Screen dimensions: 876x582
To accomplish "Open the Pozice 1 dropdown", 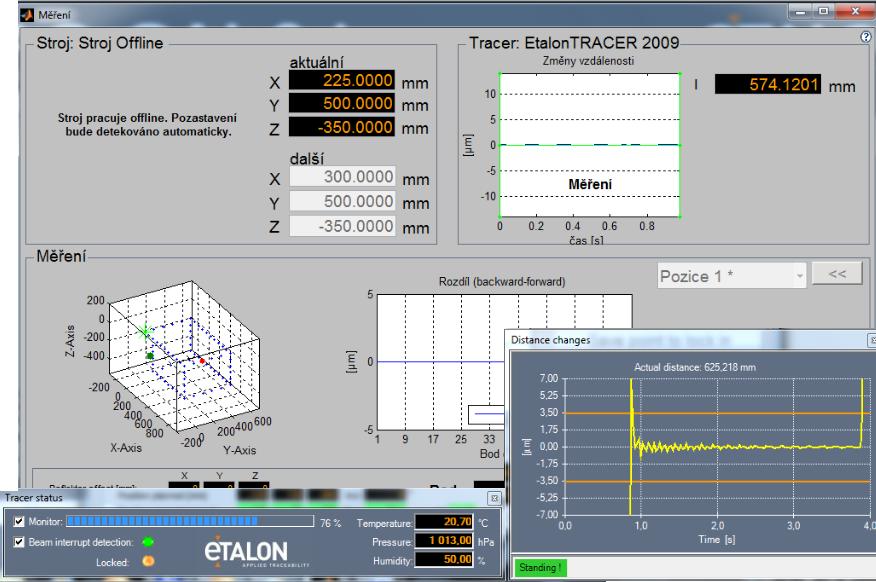I will click(732, 276).
